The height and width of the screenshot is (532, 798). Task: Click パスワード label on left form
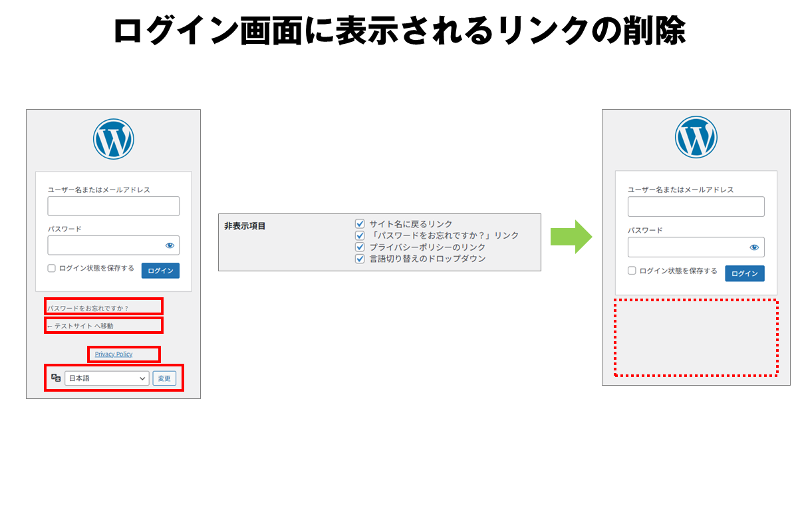(65, 229)
